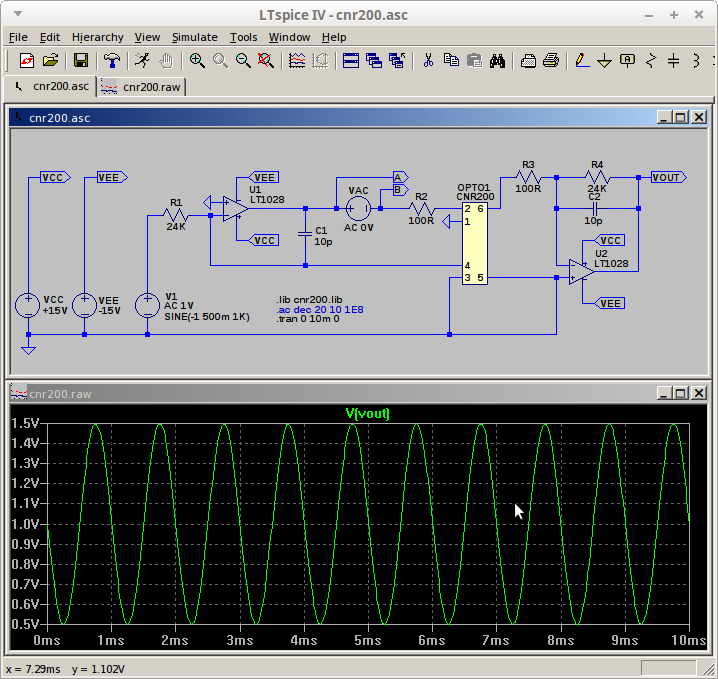Open a file with the folder icon

point(50,60)
